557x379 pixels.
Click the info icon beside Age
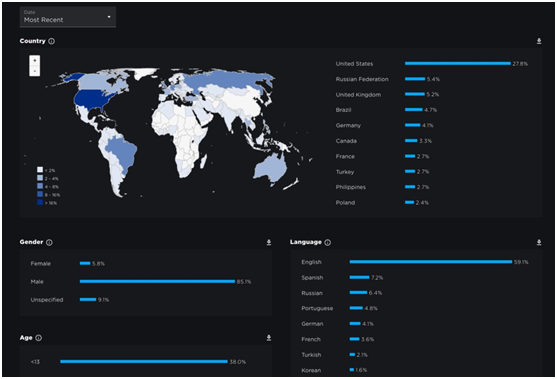point(39,338)
